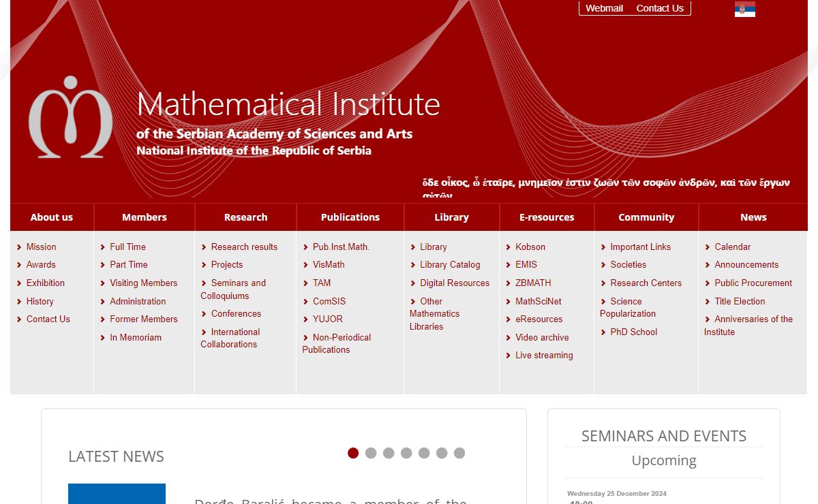Open the Publications menu
The height and width of the screenshot is (504, 818).
click(x=350, y=217)
